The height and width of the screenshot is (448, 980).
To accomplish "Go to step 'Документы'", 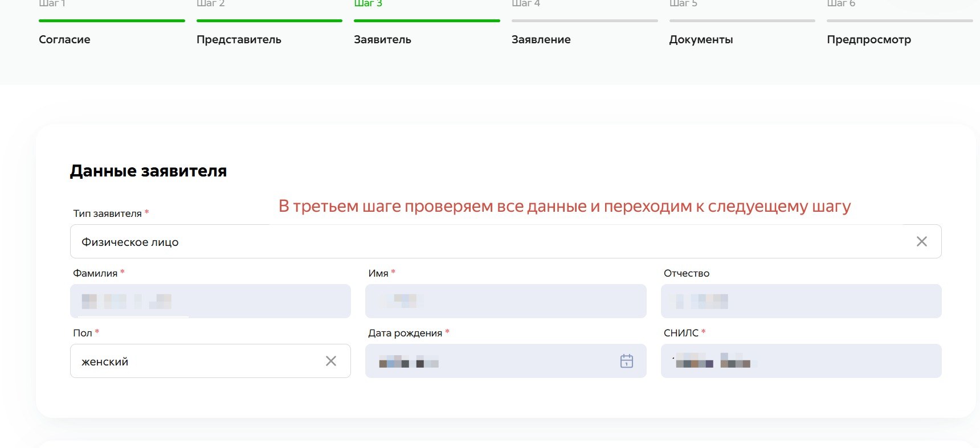I will pos(701,39).
